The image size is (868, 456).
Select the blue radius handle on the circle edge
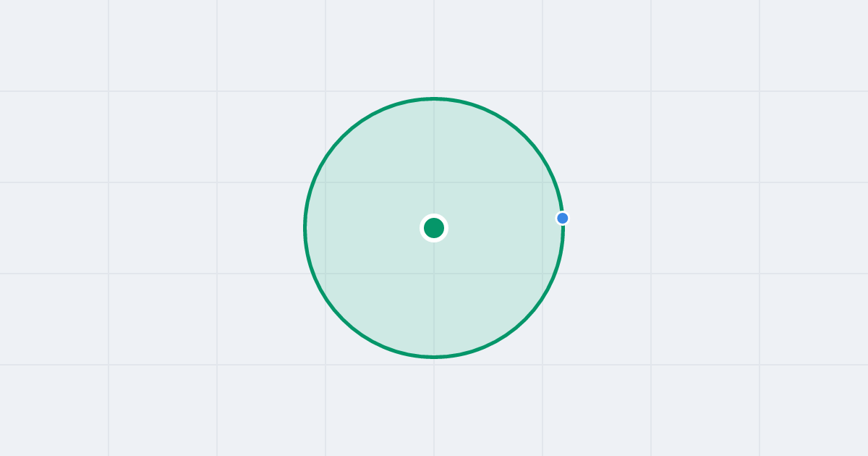pyautogui.click(x=563, y=218)
